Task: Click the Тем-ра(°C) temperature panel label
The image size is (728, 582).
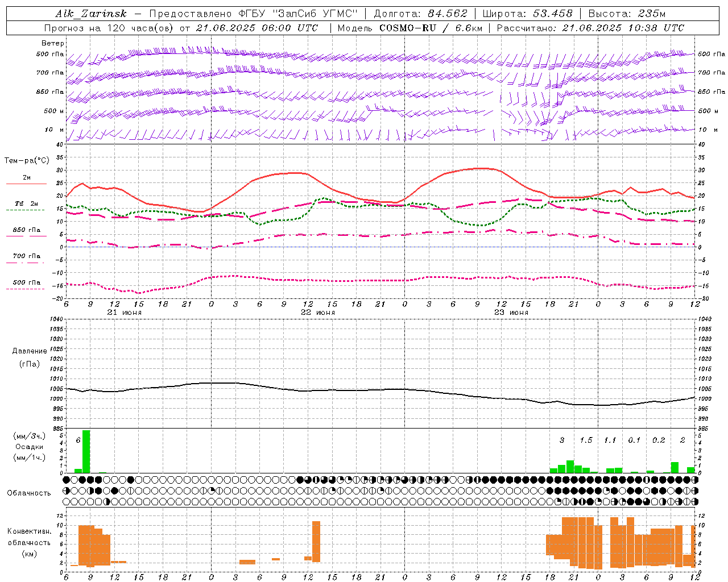Action: tap(27, 161)
